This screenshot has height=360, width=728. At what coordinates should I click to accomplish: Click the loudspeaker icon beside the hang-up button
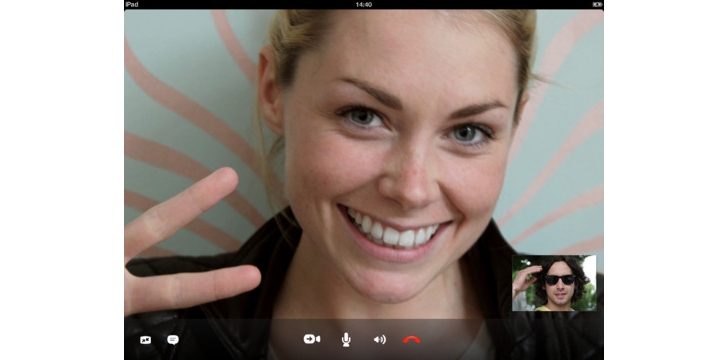(x=379, y=340)
